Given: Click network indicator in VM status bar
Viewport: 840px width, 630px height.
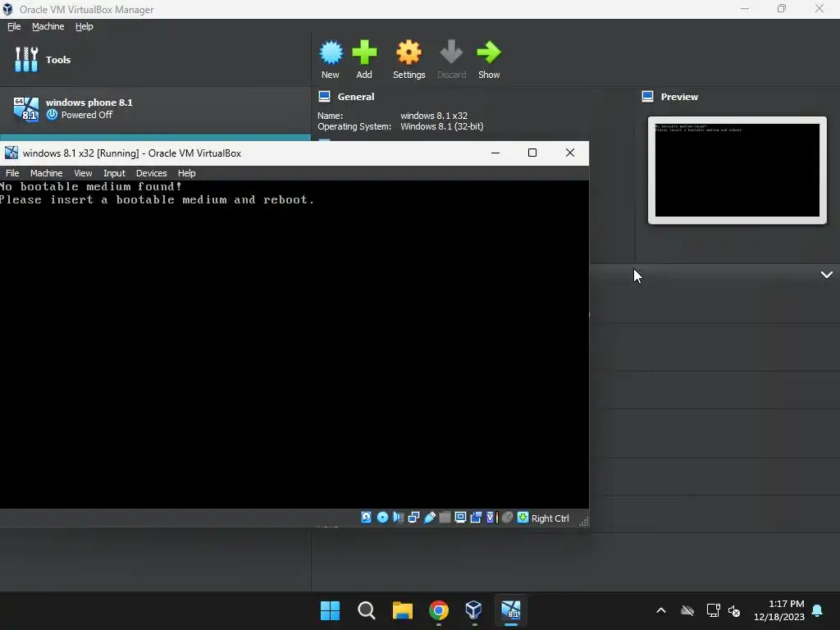Looking at the screenshot, I should tap(413, 518).
